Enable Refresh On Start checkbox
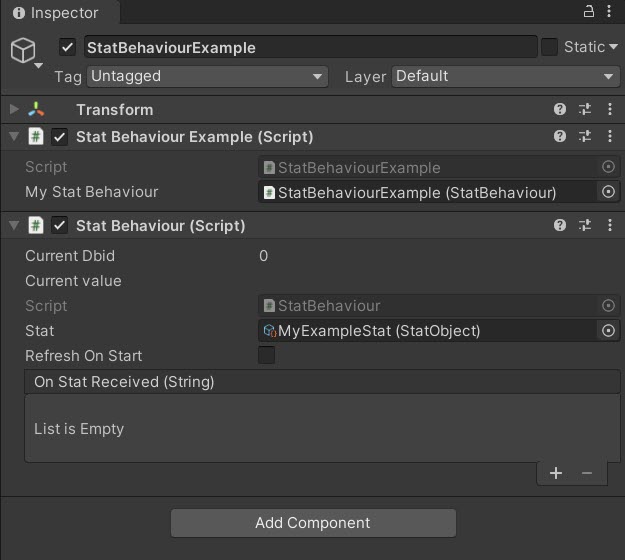 267,356
